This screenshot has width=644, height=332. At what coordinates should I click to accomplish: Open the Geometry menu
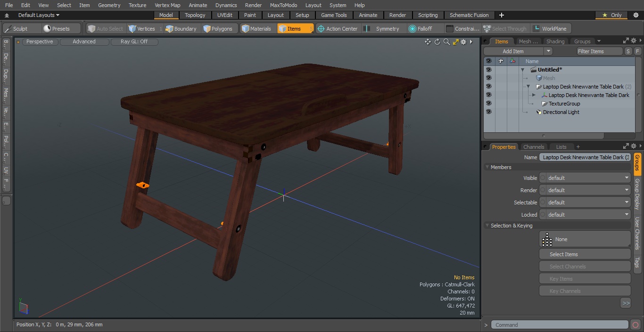[109, 5]
